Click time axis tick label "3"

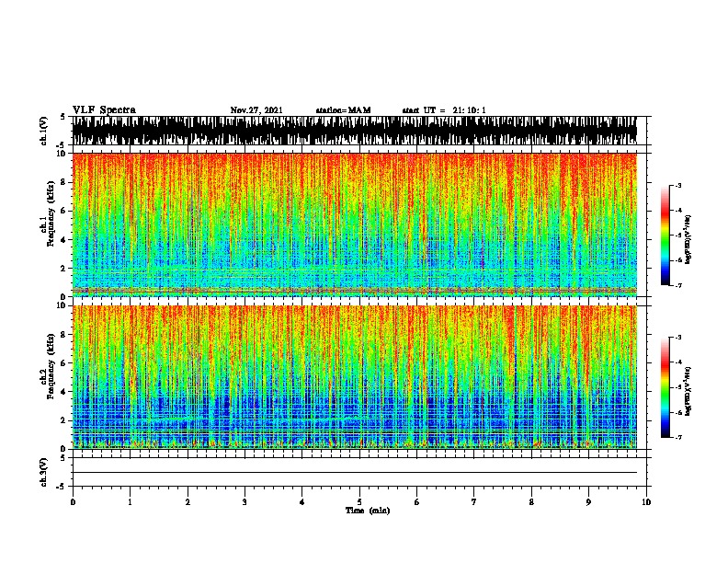coord(245,502)
